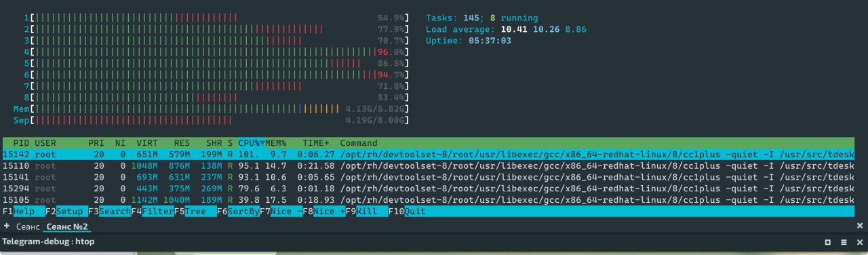The image size is (868, 255).
Task: Open the Setup screen in htop footer
Action: tap(71, 212)
